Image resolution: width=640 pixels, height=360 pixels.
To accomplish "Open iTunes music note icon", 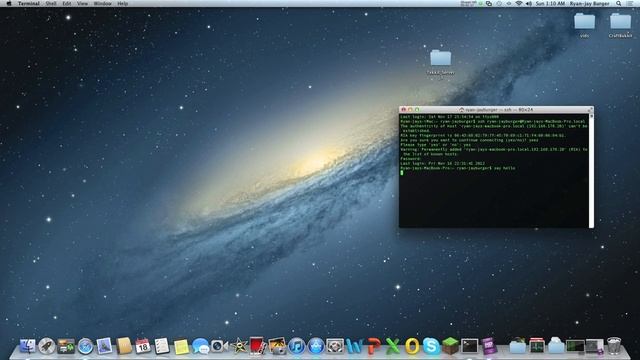I will click(296, 346).
